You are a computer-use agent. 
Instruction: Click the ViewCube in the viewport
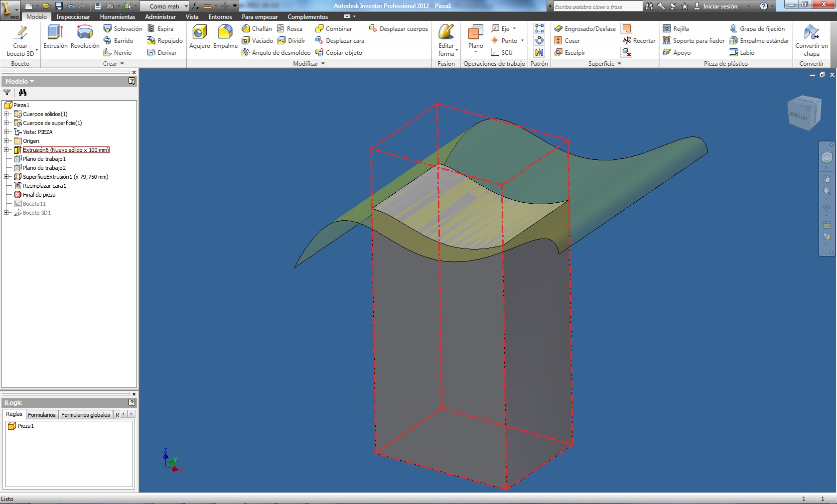pyautogui.click(x=804, y=113)
